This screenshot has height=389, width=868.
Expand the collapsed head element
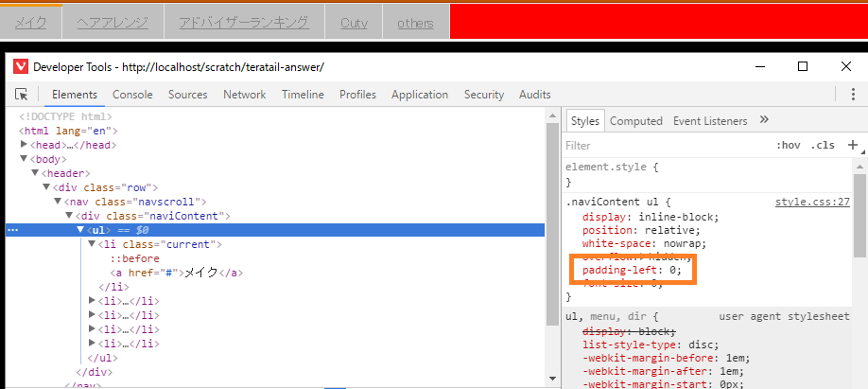click(25, 145)
